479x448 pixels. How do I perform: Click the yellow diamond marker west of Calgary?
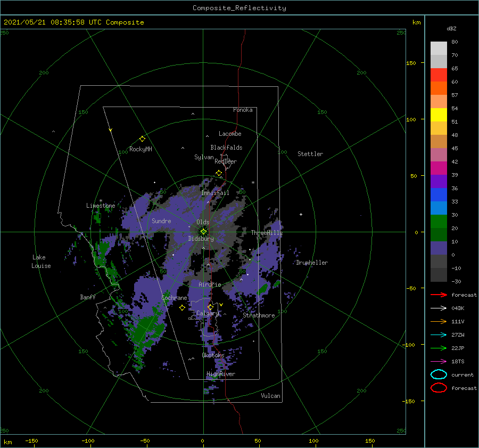182,308
